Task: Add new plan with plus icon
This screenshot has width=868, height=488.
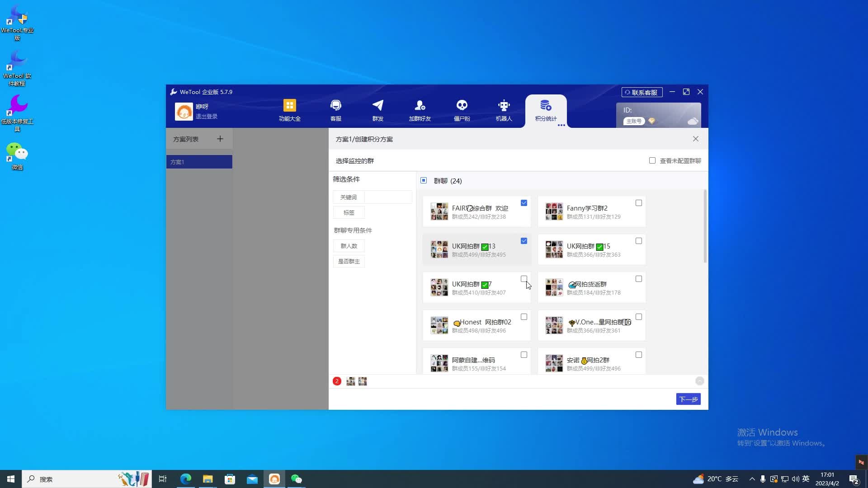Action: point(220,139)
